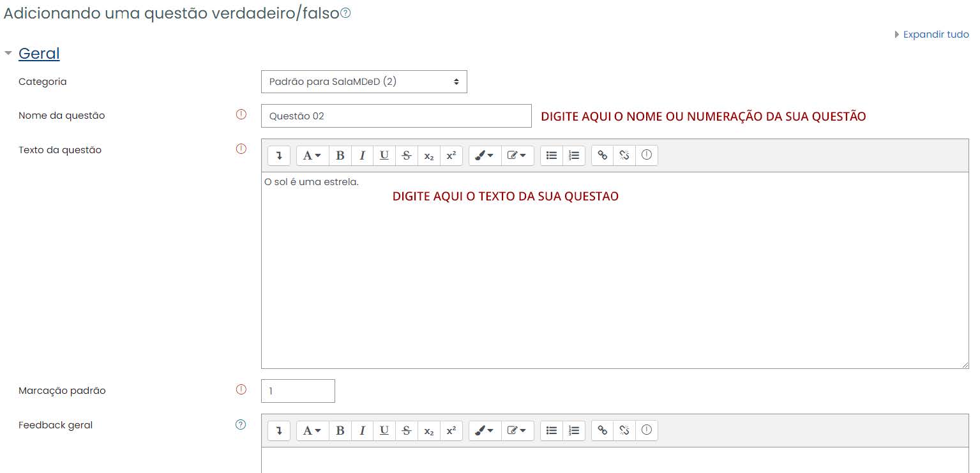This screenshot has width=980, height=473.
Task: Insert subscript in question text editor
Action: click(x=428, y=155)
